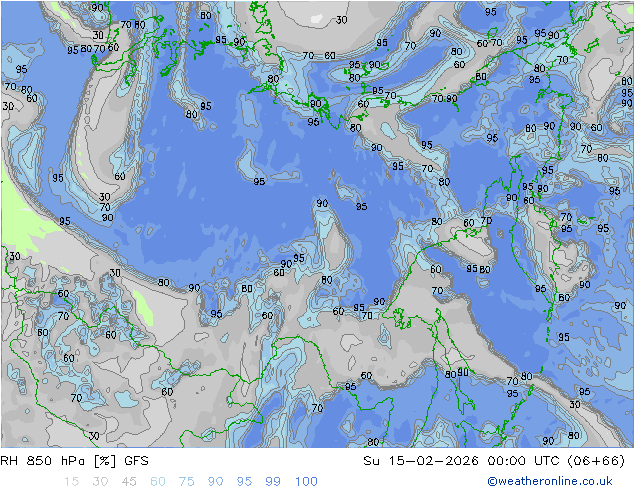Click the 45 value in the colour legend
634x490 pixels.
click(129, 481)
